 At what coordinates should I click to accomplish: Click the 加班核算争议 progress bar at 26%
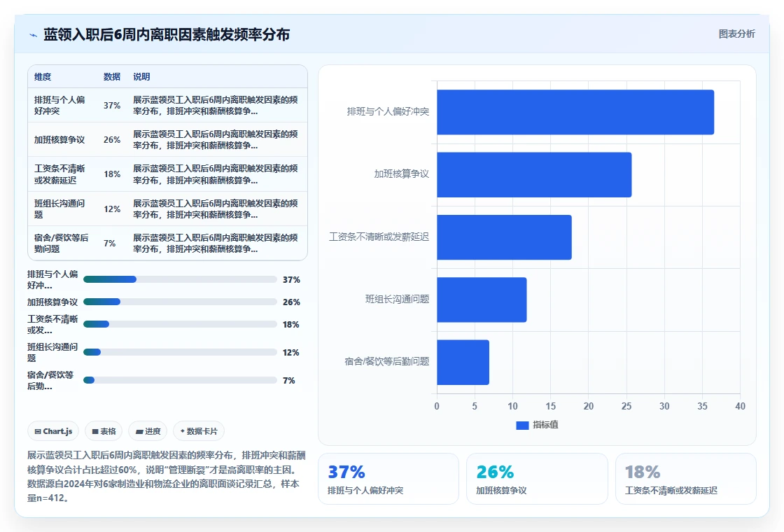[180, 302]
